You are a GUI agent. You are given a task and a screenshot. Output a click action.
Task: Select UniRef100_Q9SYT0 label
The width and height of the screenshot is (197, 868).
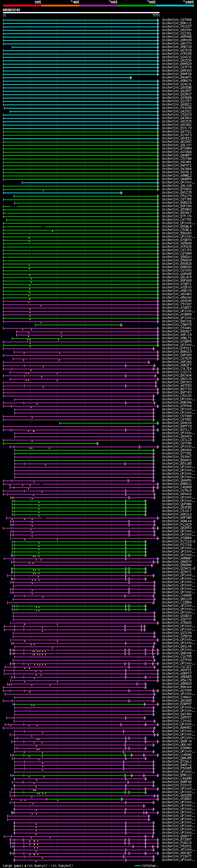177,43
